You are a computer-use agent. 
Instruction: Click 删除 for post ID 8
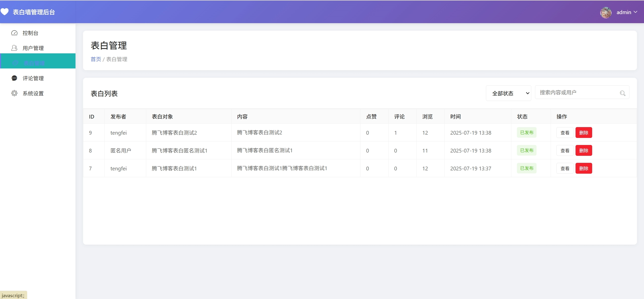coord(584,151)
